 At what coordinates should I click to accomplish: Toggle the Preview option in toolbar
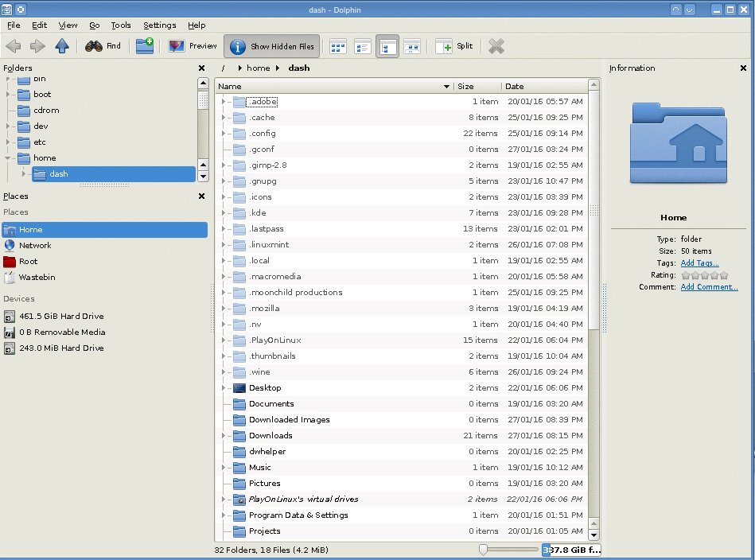tap(193, 46)
